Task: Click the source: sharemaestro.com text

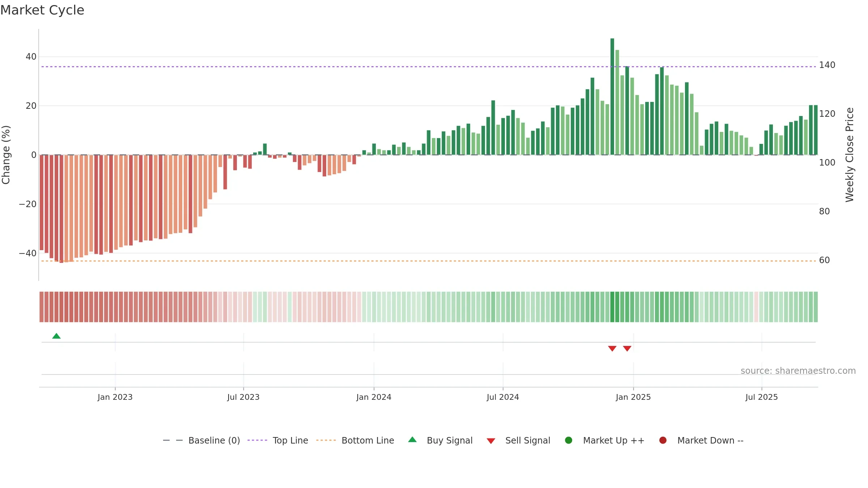Action: (798, 371)
